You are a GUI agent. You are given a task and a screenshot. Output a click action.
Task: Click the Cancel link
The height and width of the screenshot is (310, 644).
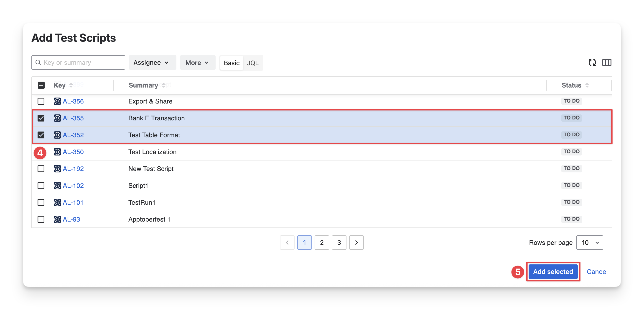[597, 272]
